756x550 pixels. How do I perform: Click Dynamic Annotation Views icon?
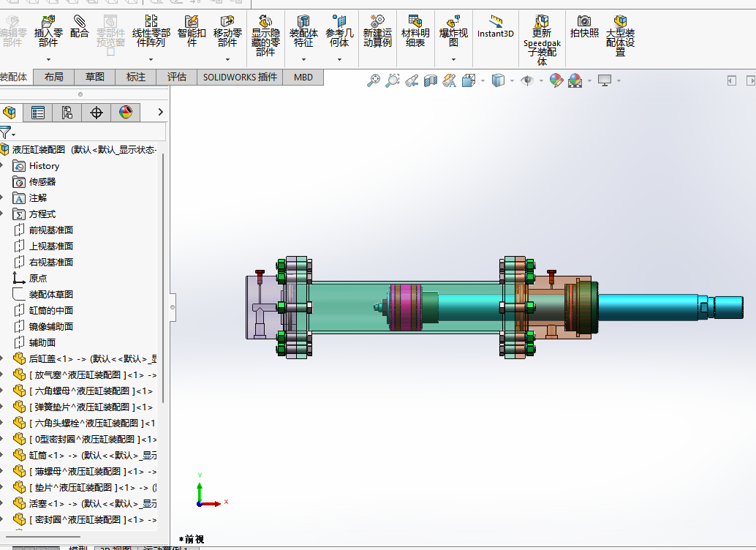450,80
